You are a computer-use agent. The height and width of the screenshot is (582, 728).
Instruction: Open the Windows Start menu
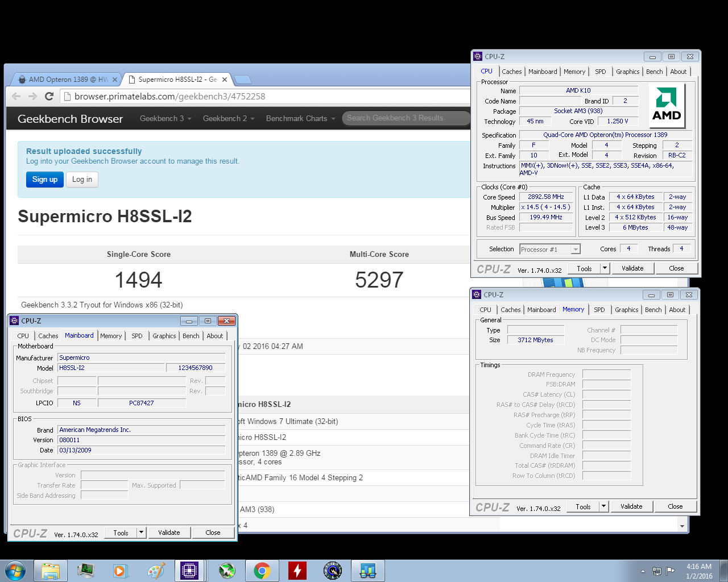(15, 570)
